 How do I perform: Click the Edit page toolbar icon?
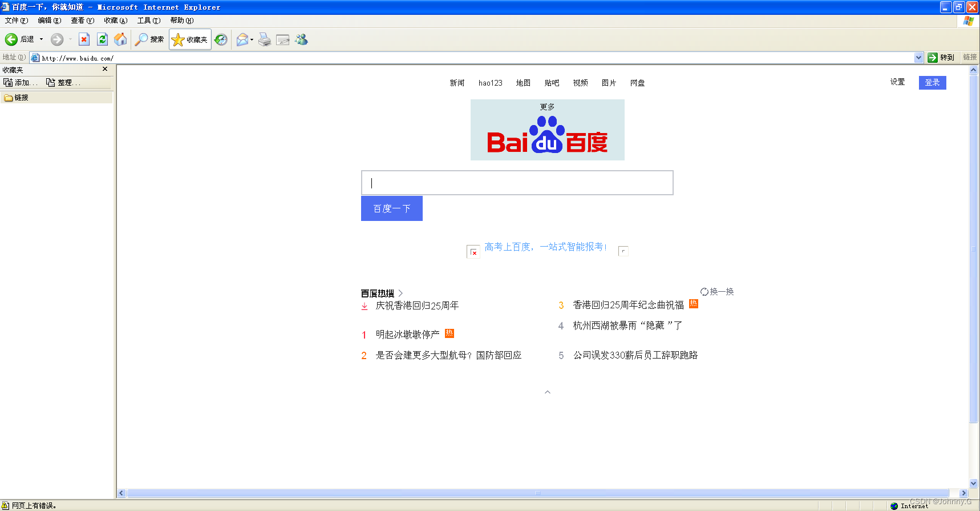coord(283,39)
